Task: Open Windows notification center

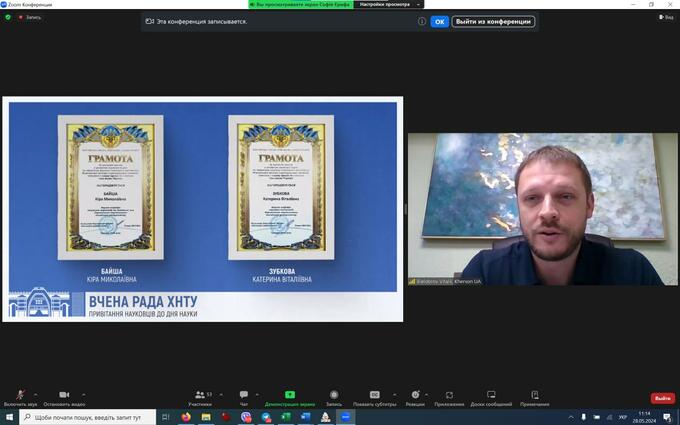Action: click(x=667, y=417)
